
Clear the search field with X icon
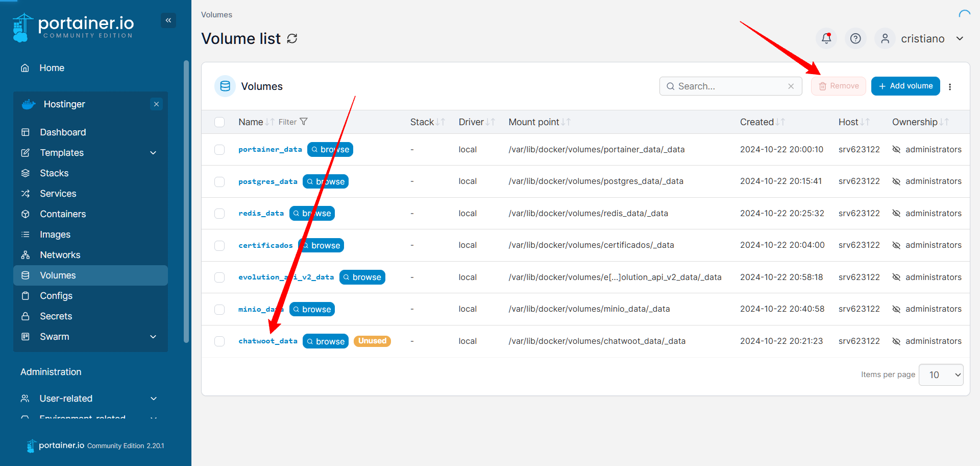[x=791, y=86]
